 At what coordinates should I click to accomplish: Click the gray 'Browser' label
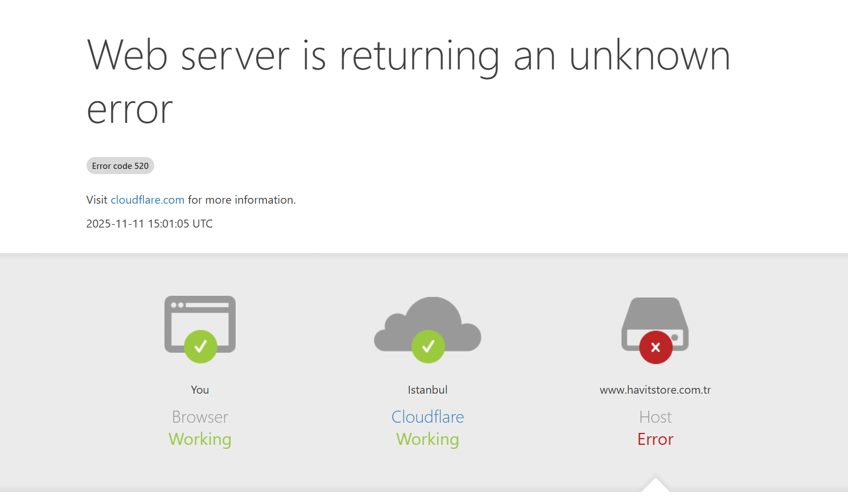[x=200, y=417]
